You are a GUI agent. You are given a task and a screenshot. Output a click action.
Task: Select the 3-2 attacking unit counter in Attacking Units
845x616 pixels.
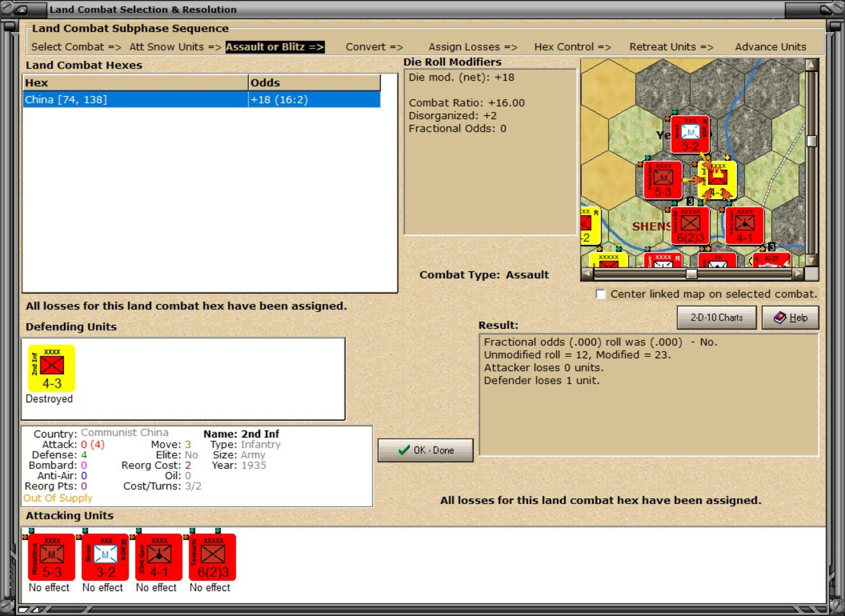click(x=106, y=557)
